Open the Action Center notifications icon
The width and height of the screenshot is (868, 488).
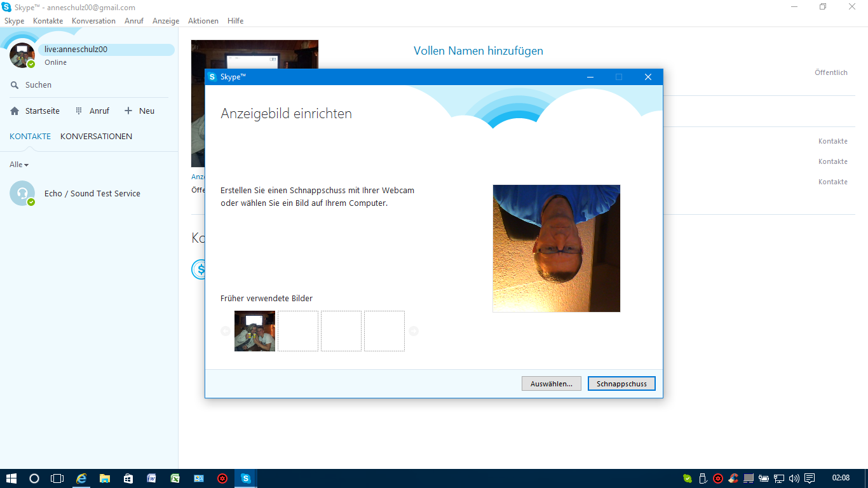[810, 478]
